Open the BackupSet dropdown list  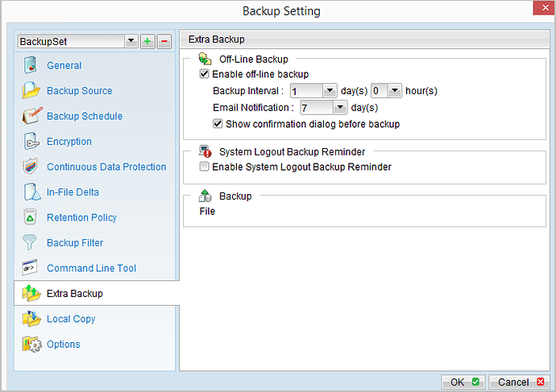(x=131, y=41)
